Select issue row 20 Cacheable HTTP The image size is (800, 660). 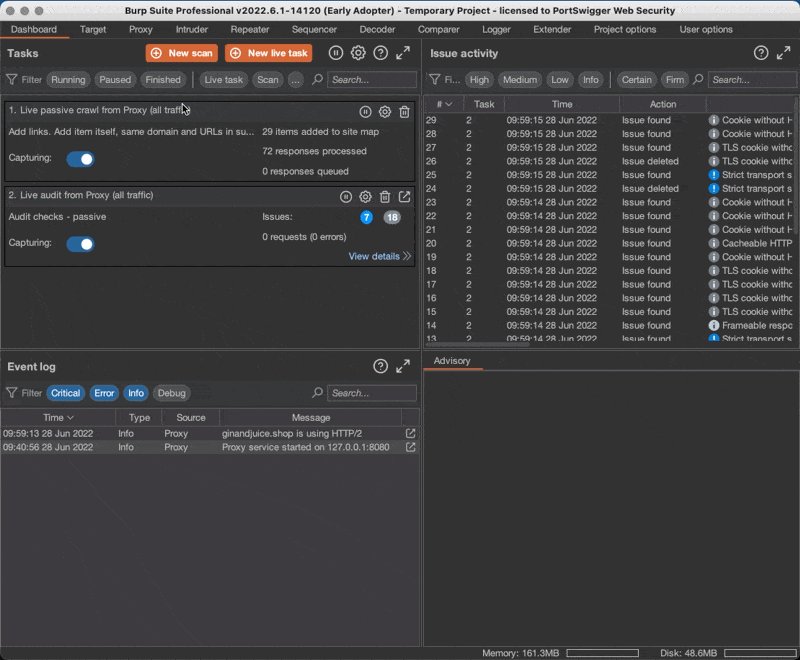[x=609, y=243]
